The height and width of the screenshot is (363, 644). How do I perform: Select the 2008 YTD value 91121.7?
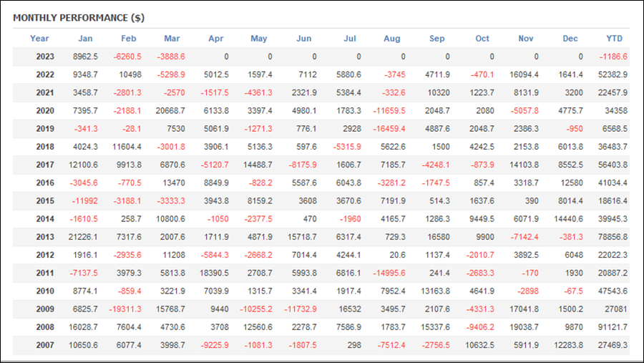613,326
